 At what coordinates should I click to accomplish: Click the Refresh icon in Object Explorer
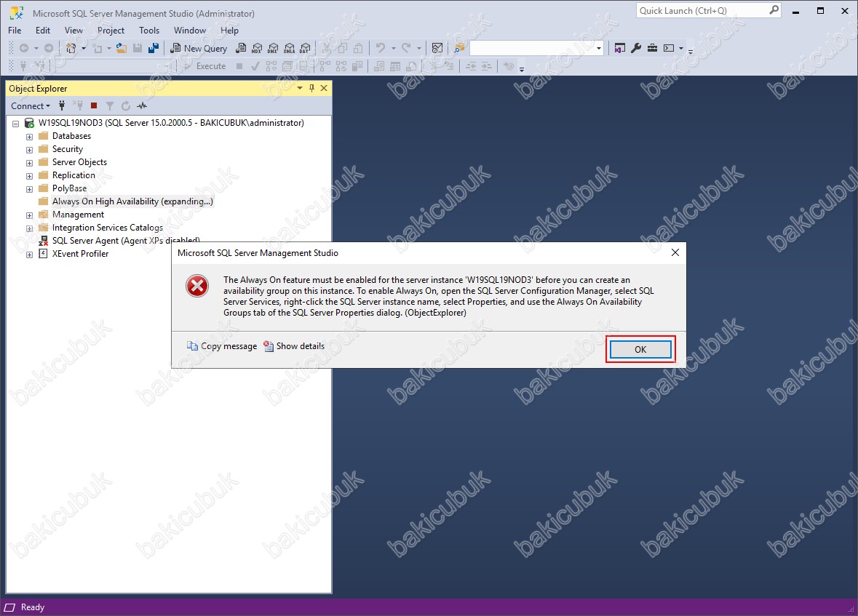[126, 105]
